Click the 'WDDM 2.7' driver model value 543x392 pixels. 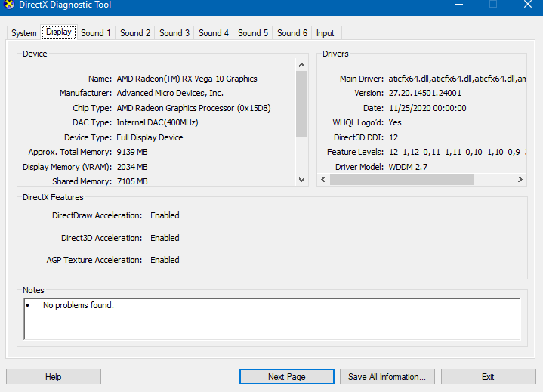click(x=408, y=167)
